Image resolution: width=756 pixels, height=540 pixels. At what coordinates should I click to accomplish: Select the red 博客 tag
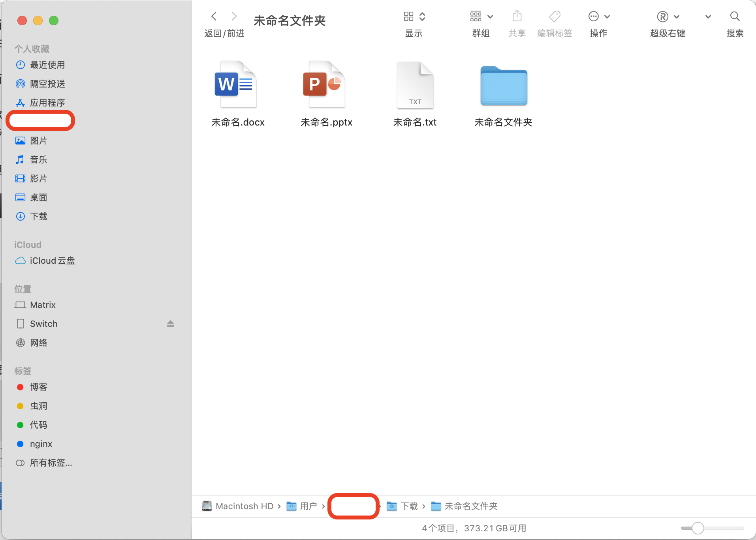click(39, 387)
